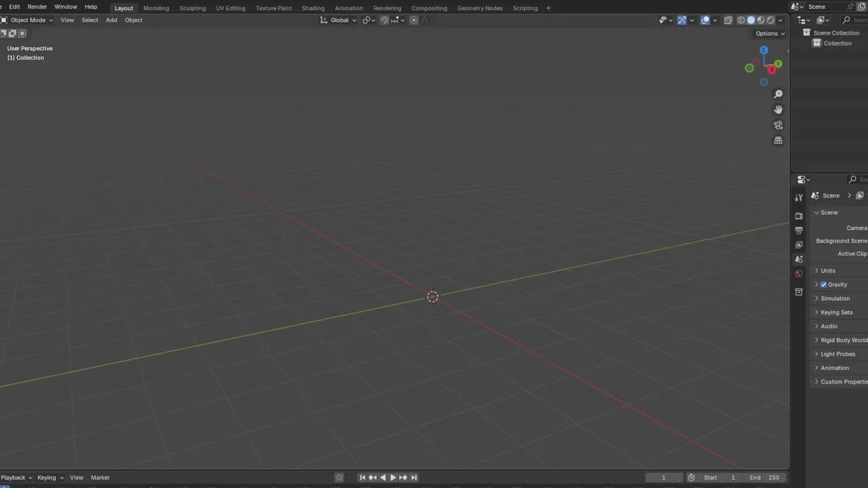Switch orthographic/perspective with the grid icon
This screenshot has width=868, height=488.
(x=778, y=140)
